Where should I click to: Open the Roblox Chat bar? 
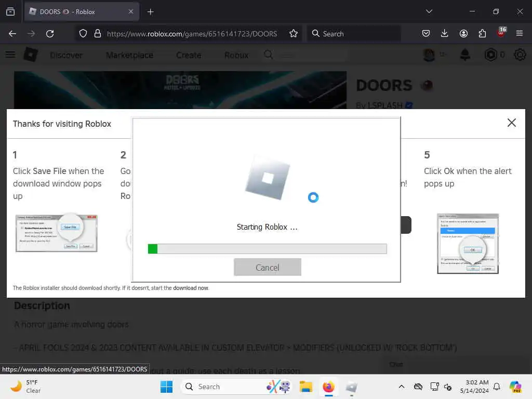point(455,365)
